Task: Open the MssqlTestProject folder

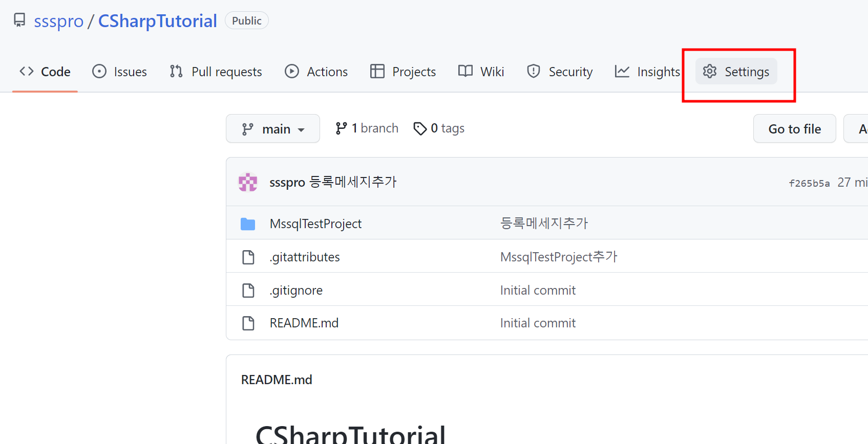Action: click(x=315, y=224)
